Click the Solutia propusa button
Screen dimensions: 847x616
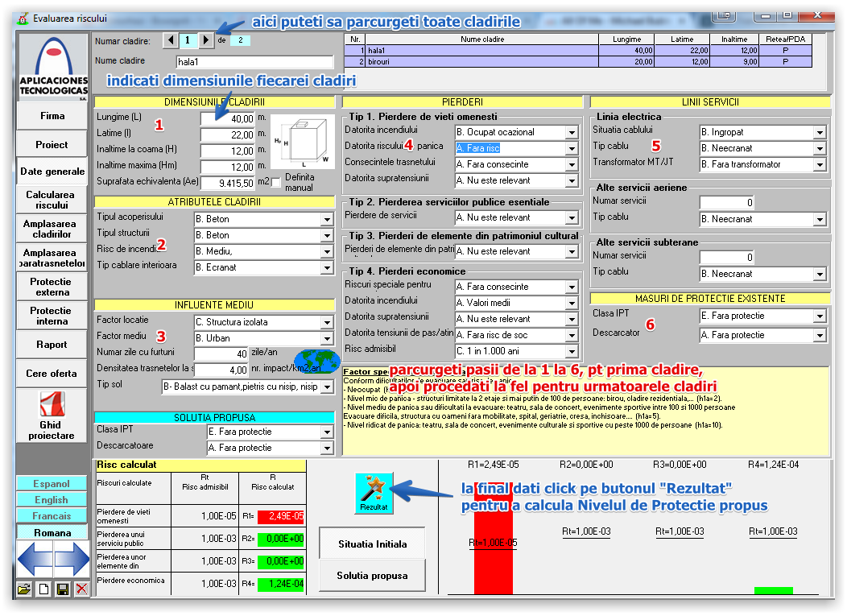pyautogui.click(x=371, y=576)
